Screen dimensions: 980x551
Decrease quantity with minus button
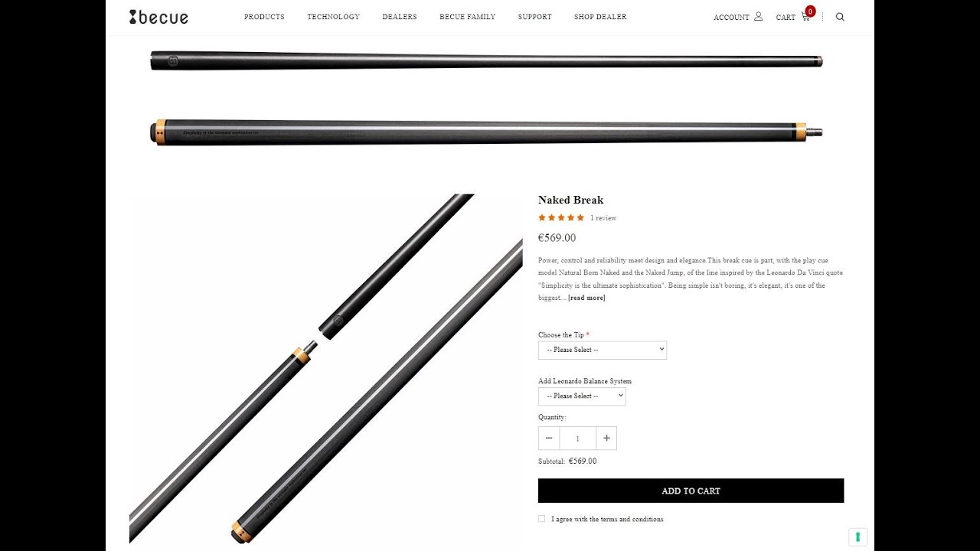(x=549, y=439)
